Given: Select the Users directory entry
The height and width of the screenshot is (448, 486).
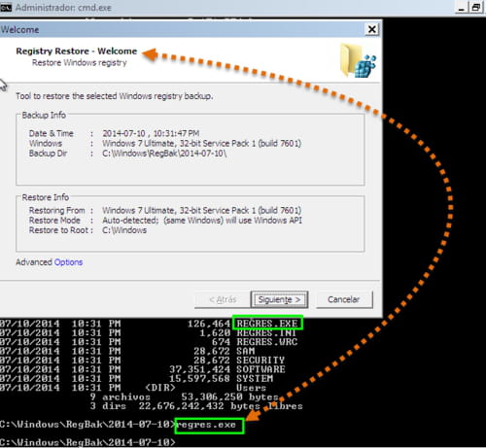Looking at the screenshot, I should pos(252,388).
